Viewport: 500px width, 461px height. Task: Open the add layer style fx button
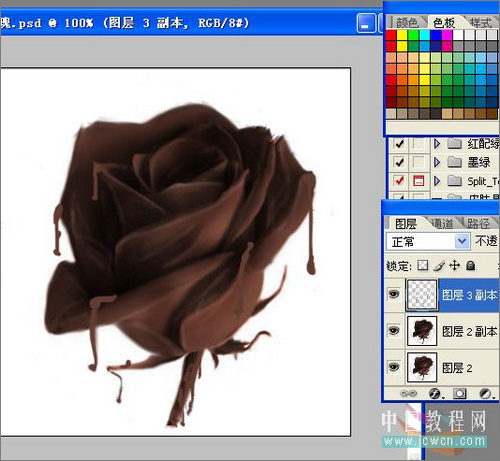coord(436,394)
